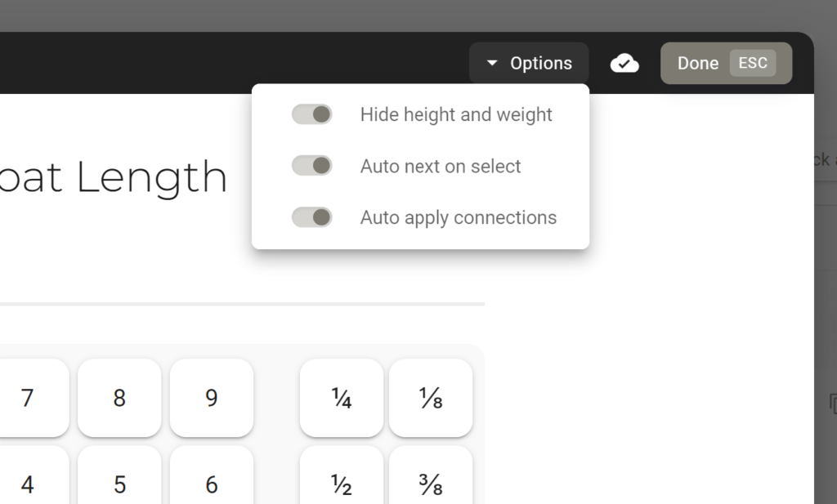Tap the number 8 key
The height and width of the screenshot is (504, 837).
[119, 398]
